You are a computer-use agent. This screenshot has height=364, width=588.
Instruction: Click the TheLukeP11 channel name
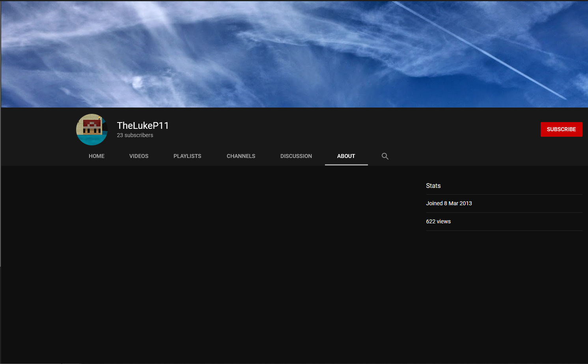143,125
